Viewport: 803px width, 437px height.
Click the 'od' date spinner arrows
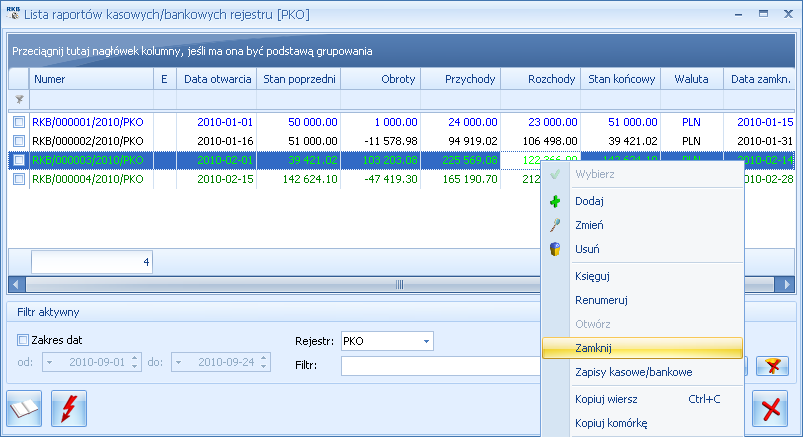pyautogui.click(x=135, y=363)
